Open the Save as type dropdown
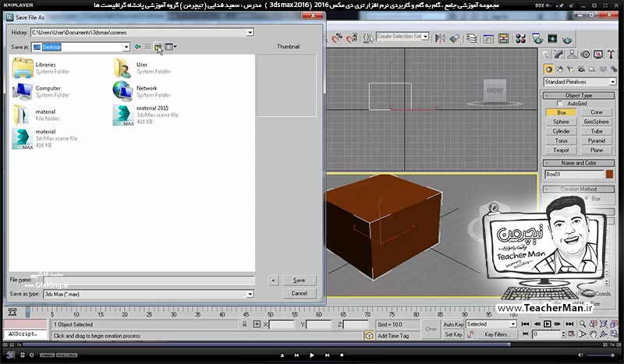This screenshot has width=624, height=364. point(250,295)
